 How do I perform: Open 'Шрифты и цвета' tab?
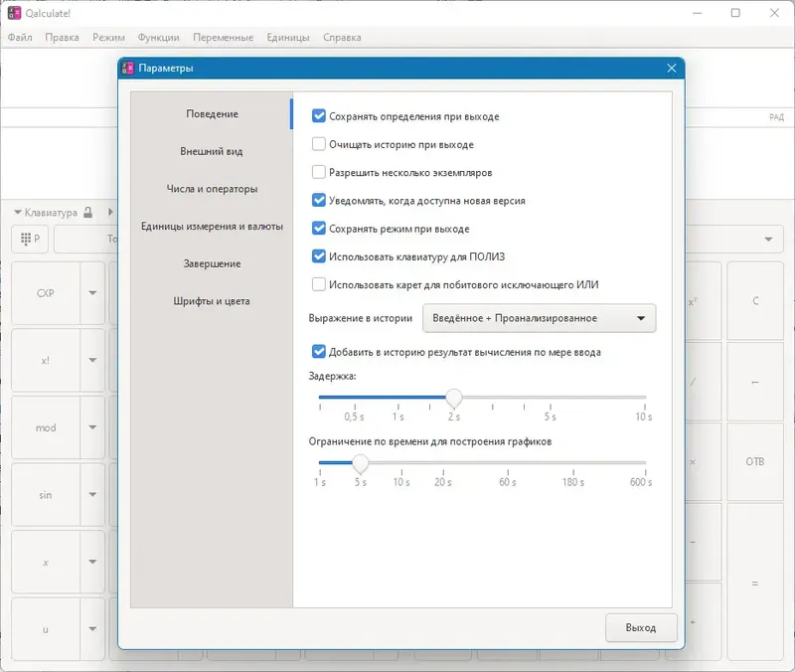(212, 301)
